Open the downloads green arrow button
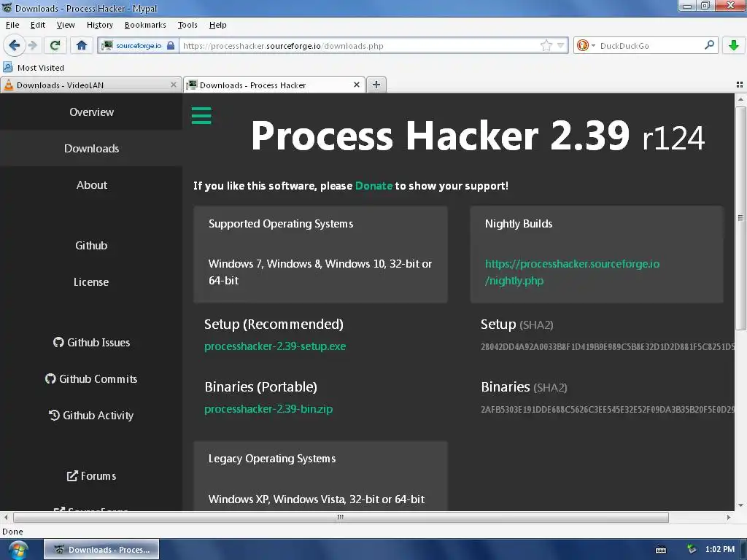This screenshot has height=560, width=747. point(734,45)
